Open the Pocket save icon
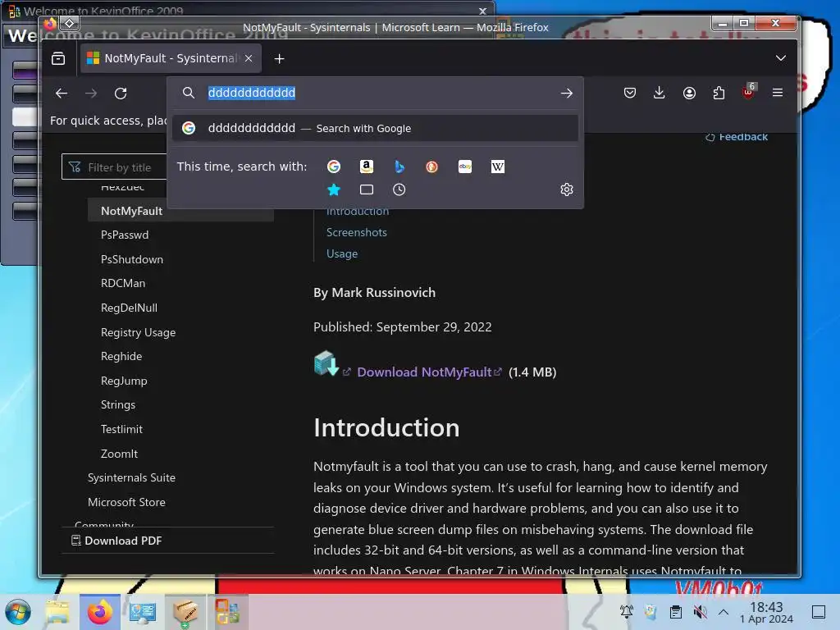840x630 pixels. (x=630, y=94)
